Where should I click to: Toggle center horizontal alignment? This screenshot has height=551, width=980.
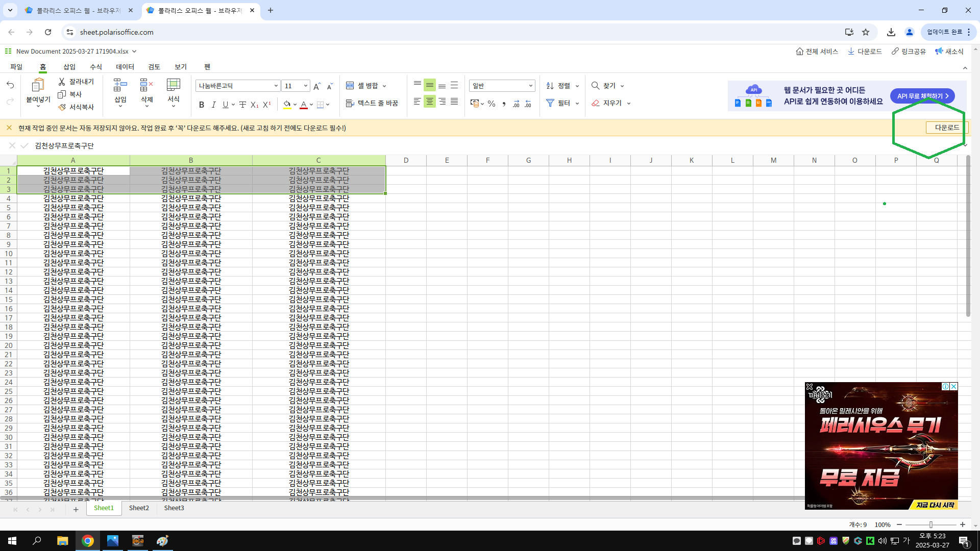(x=430, y=102)
